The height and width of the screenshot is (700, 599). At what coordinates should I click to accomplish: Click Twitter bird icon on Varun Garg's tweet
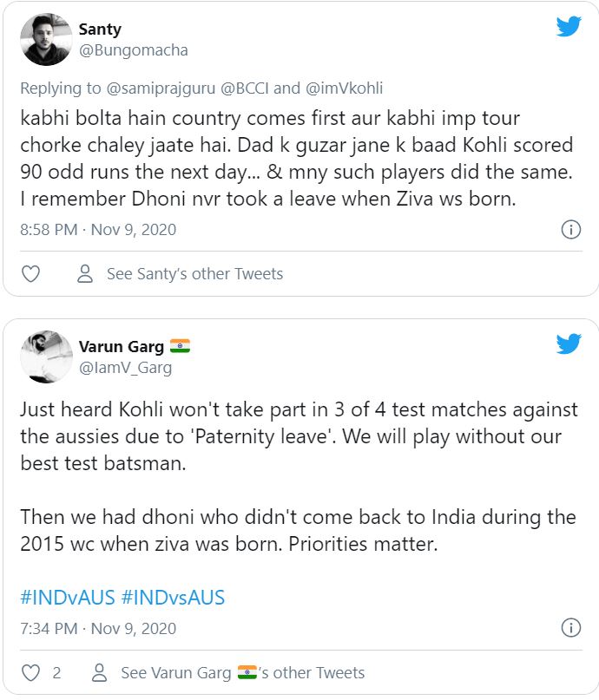[x=569, y=344]
